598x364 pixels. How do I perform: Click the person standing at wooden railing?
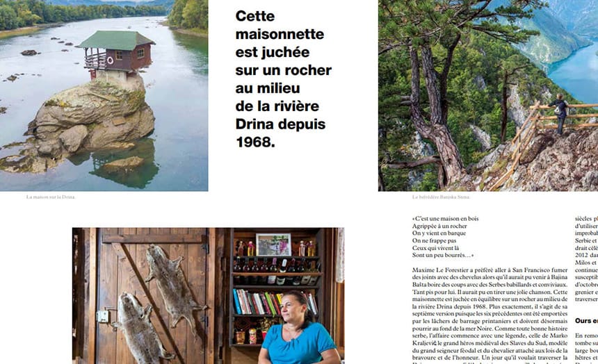click(560, 114)
